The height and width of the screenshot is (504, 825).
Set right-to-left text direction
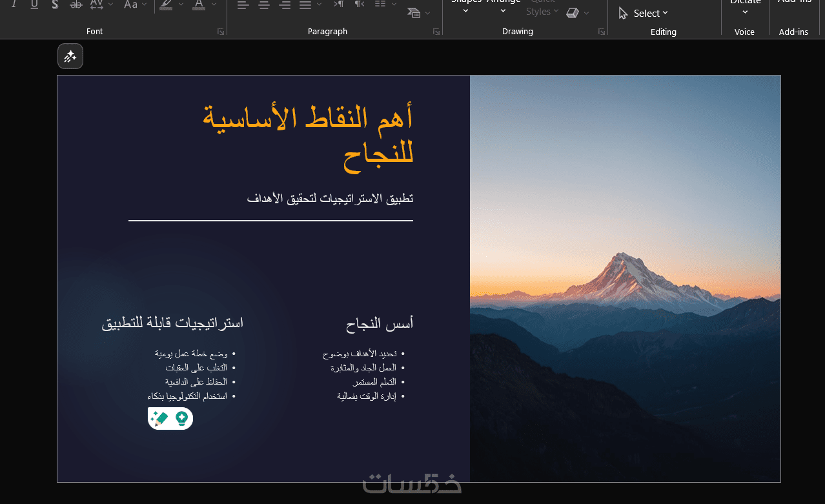[360, 4]
